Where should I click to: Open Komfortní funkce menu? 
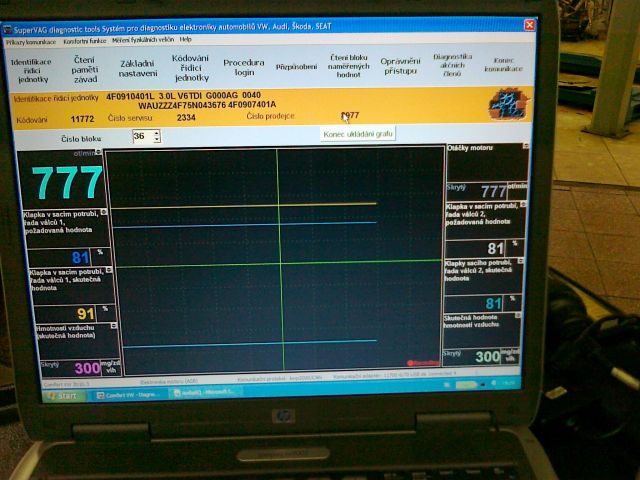pyautogui.click(x=83, y=41)
